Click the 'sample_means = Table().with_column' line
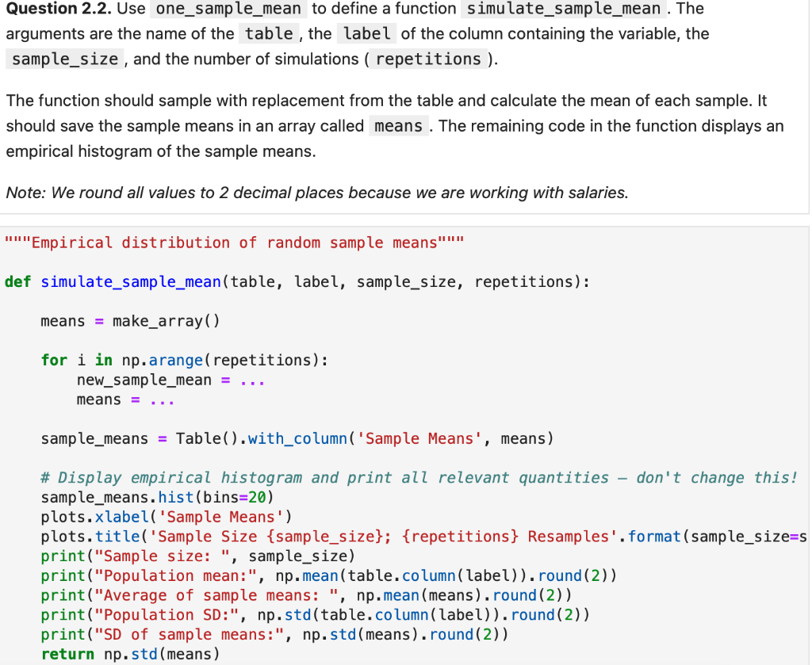 (x=297, y=439)
